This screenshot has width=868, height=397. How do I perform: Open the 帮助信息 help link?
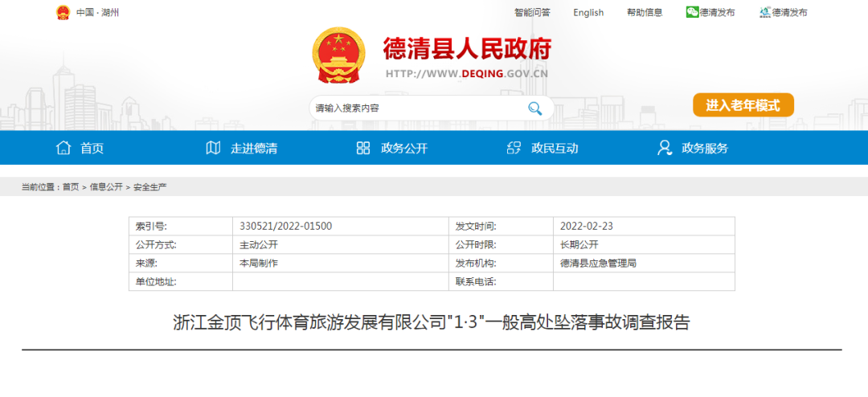pos(645,13)
